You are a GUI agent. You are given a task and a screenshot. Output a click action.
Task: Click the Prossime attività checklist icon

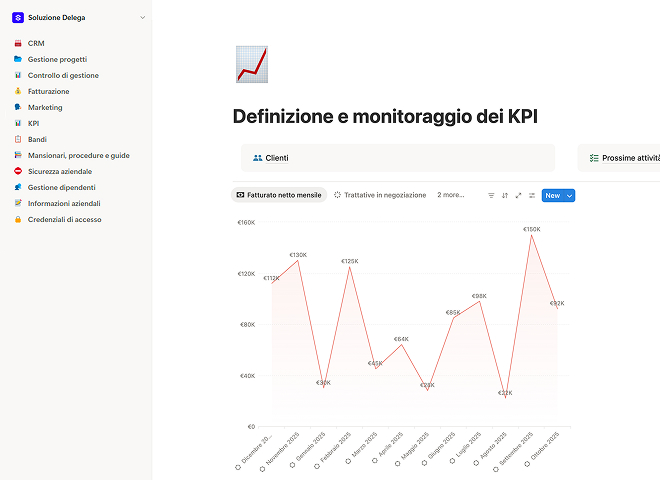(594, 158)
